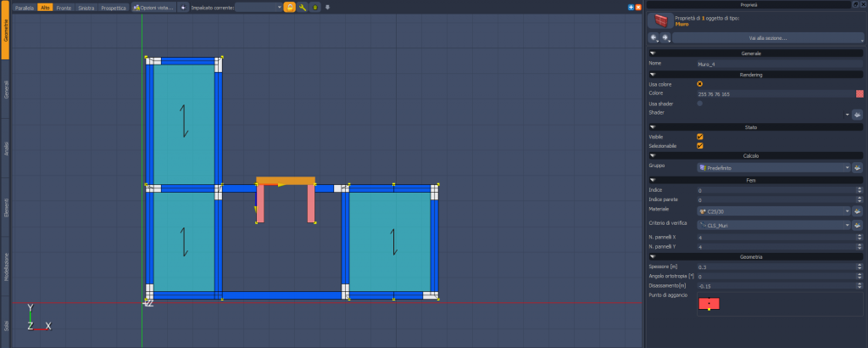868x348 pixels.
Task: Click the orange padlock icon in viewport toolbar
Action: tap(290, 7)
